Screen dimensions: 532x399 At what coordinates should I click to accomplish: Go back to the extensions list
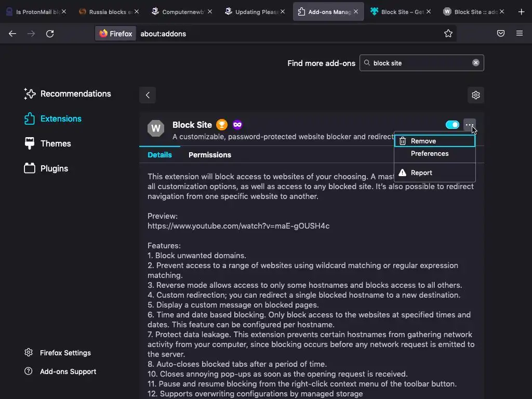[148, 95]
